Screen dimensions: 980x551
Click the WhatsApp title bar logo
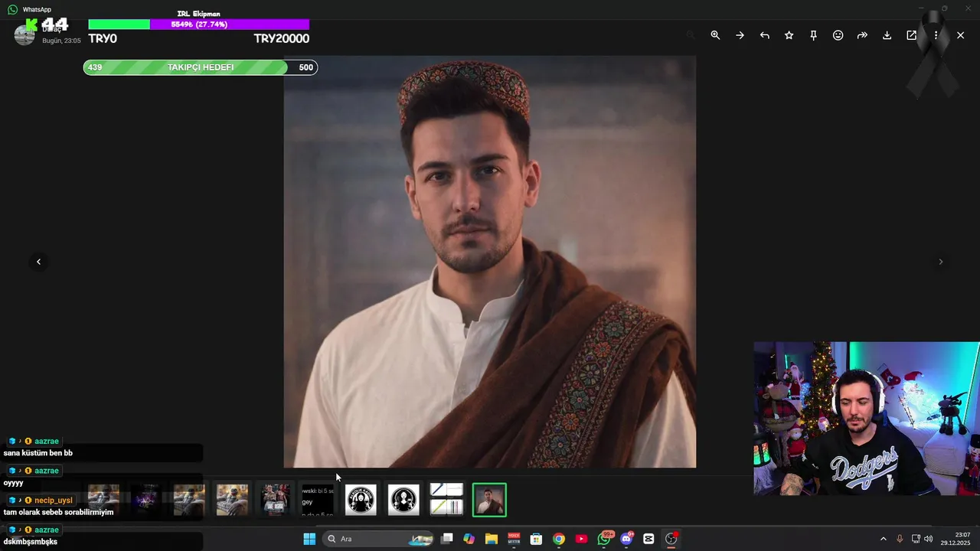(x=12, y=9)
